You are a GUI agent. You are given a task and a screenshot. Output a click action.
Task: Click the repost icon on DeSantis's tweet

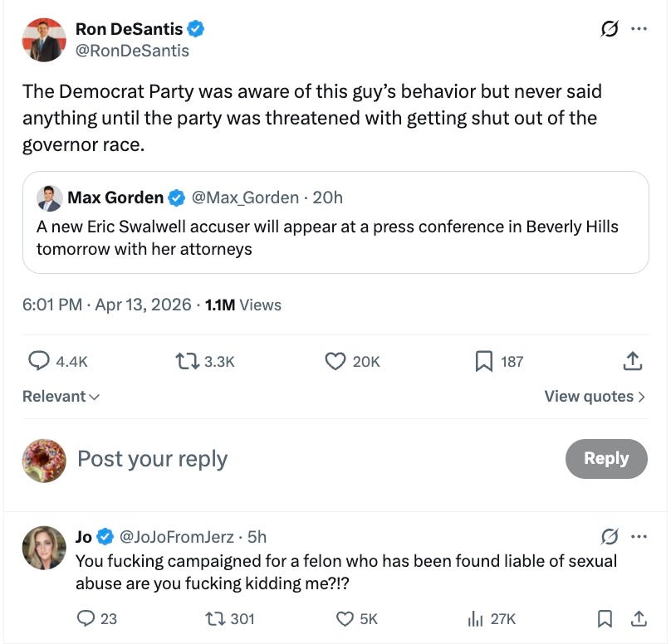[186, 361]
